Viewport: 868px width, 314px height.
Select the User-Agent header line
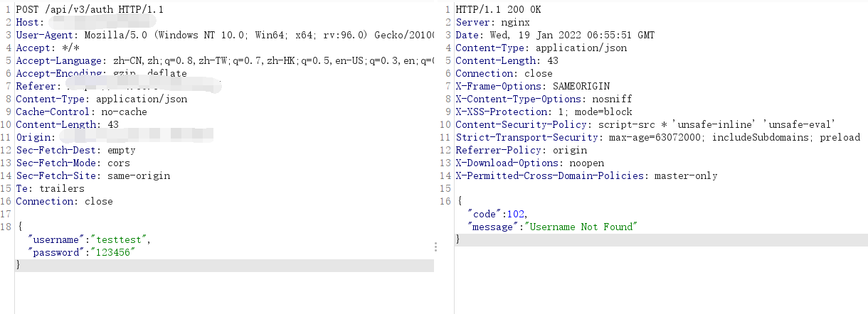click(x=224, y=36)
